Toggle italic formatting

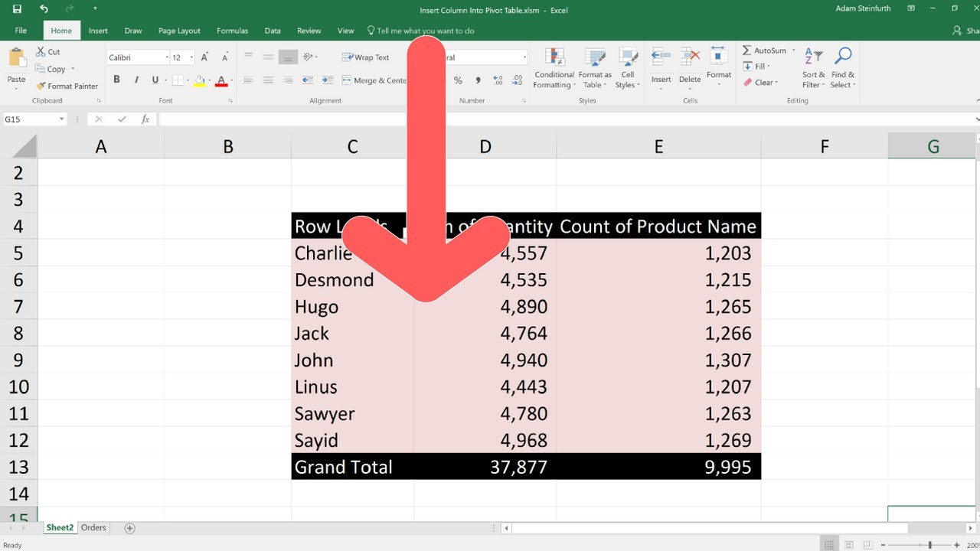click(x=136, y=80)
